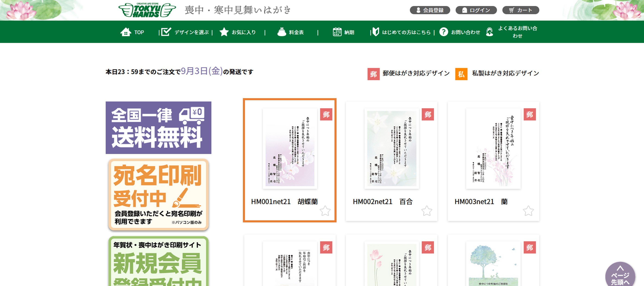Click 郵 badge on HM001net21 card
Image resolution: width=644 pixels, height=286 pixels.
(x=326, y=114)
